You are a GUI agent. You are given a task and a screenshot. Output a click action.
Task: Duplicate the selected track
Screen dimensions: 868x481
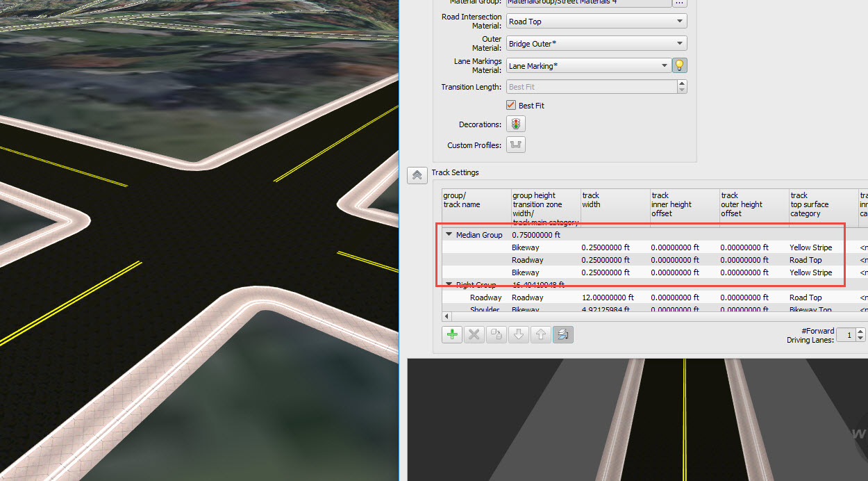(x=496, y=334)
